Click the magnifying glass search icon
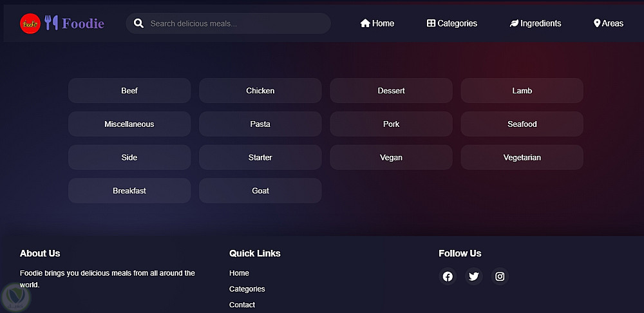The image size is (644, 313). click(x=138, y=24)
